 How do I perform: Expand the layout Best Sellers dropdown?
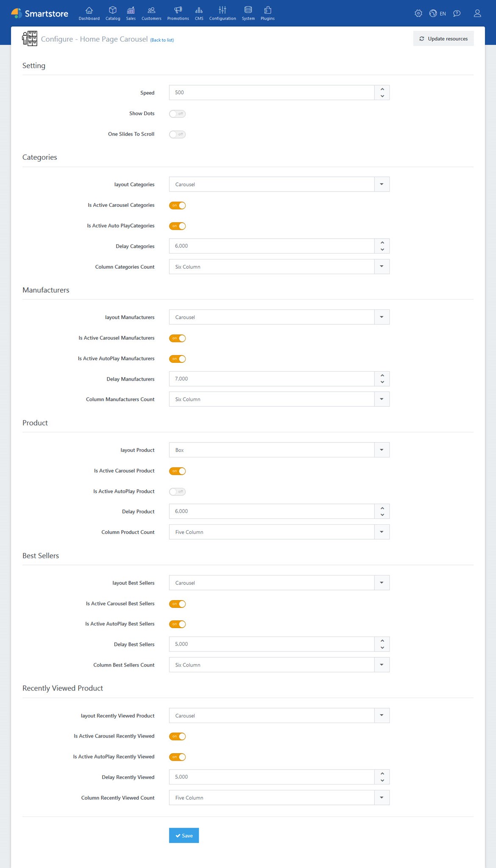click(382, 583)
